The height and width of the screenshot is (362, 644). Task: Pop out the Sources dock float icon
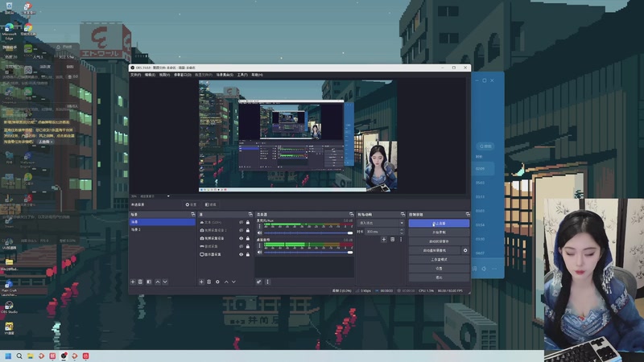250,214
